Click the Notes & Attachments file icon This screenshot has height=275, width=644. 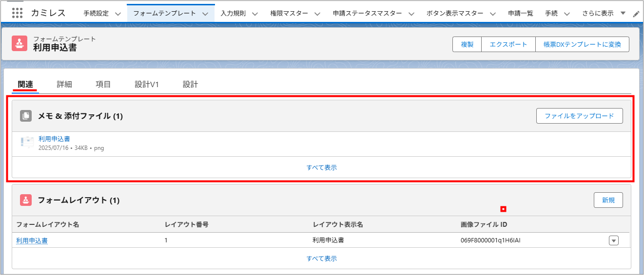26,116
